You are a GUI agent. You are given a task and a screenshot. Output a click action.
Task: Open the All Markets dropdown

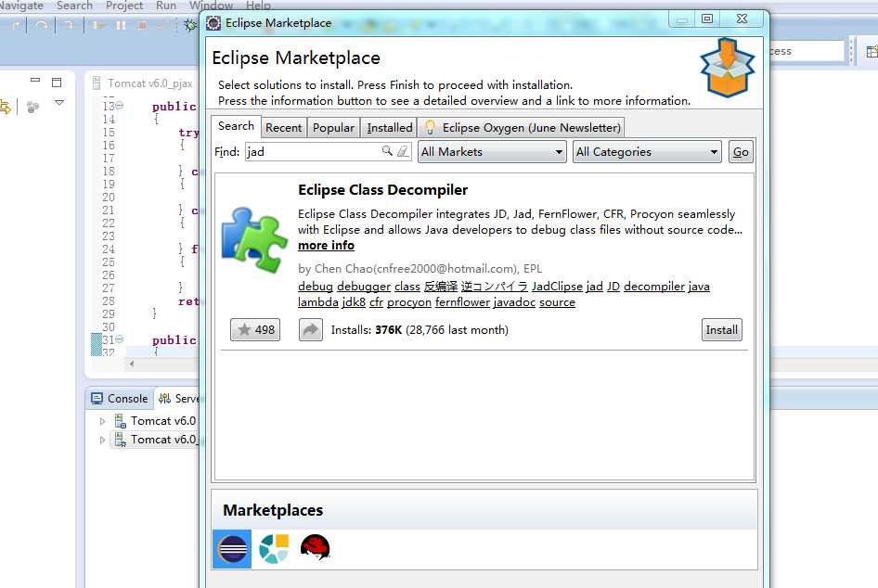click(x=492, y=151)
